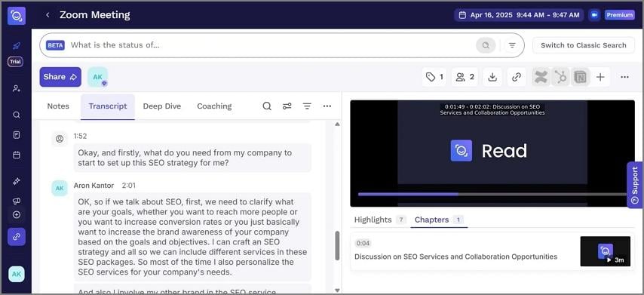The width and height of the screenshot is (644, 295).
Task: Click the 1:52 timestamp
Action: coord(81,136)
